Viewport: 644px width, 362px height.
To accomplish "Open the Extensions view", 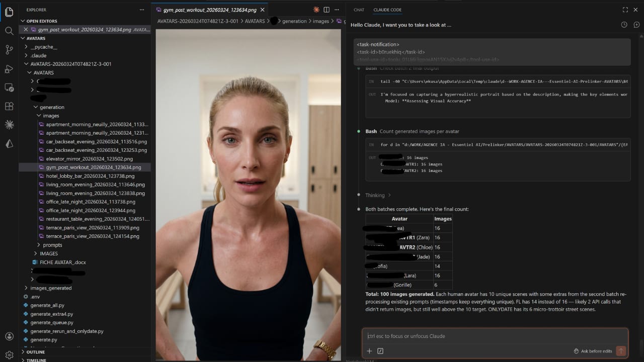I will point(9,106).
